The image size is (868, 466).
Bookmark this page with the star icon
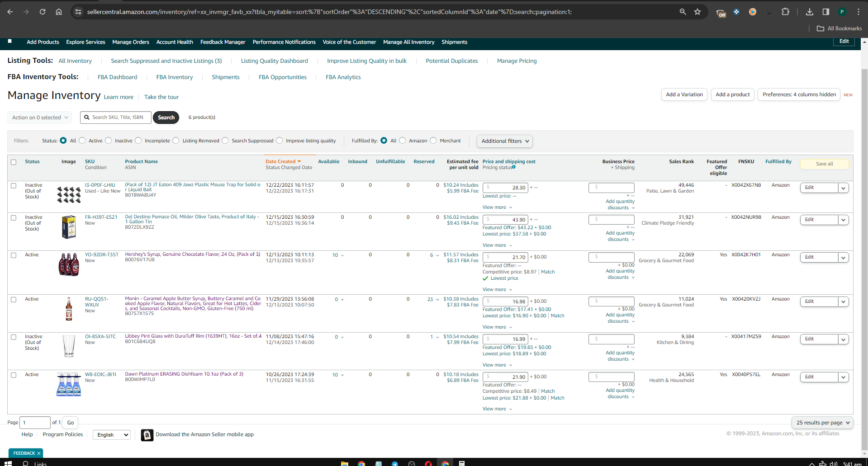pyautogui.click(x=697, y=12)
